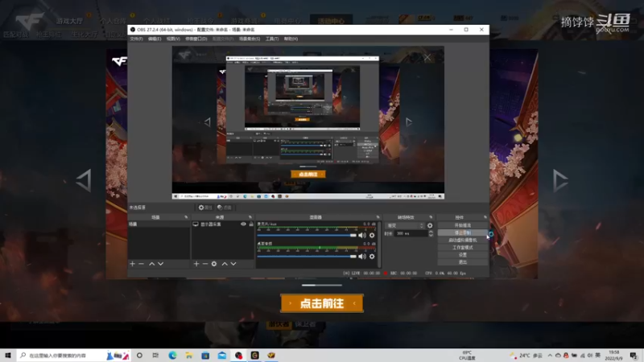The width and height of the screenshot is (644, 362).
Task: Mute the desktop audio track speaker
Action: [361, 257]
